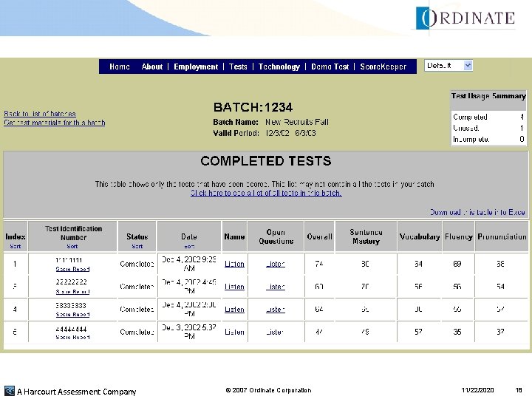This screenshot has height=399, width=532.
Task: Open the Demo Test page
Action: tap(330, 66)
